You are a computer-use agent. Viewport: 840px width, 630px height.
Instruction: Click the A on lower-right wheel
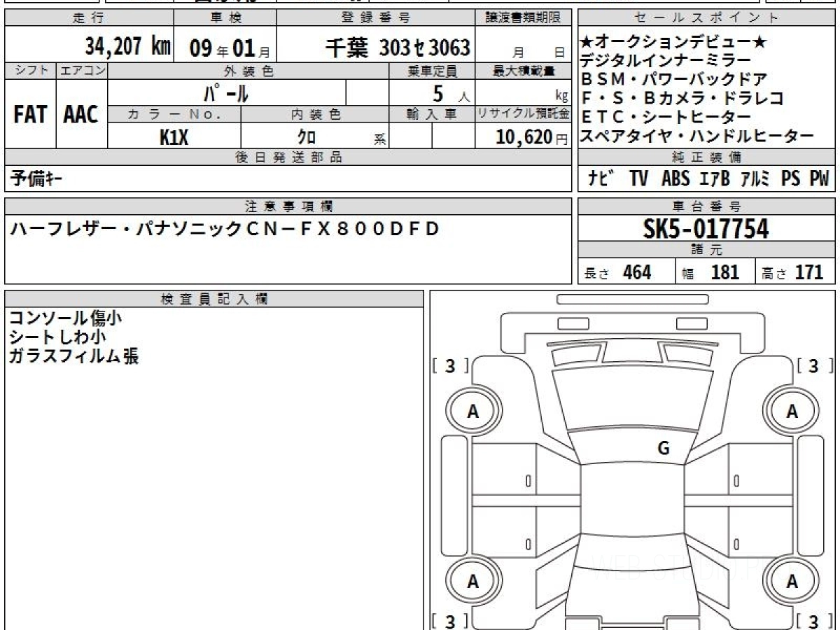[792, 582]
